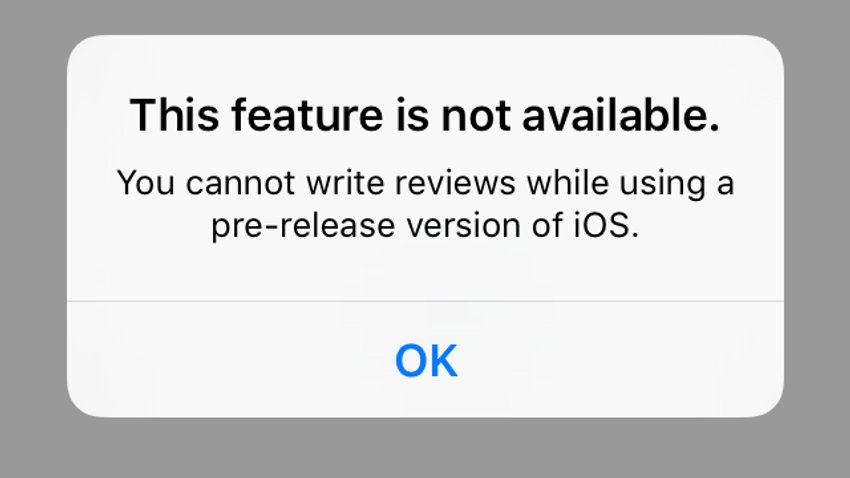Click the word "not" in the title
Screen dimensions: 850x478
[x=476, y=116]
